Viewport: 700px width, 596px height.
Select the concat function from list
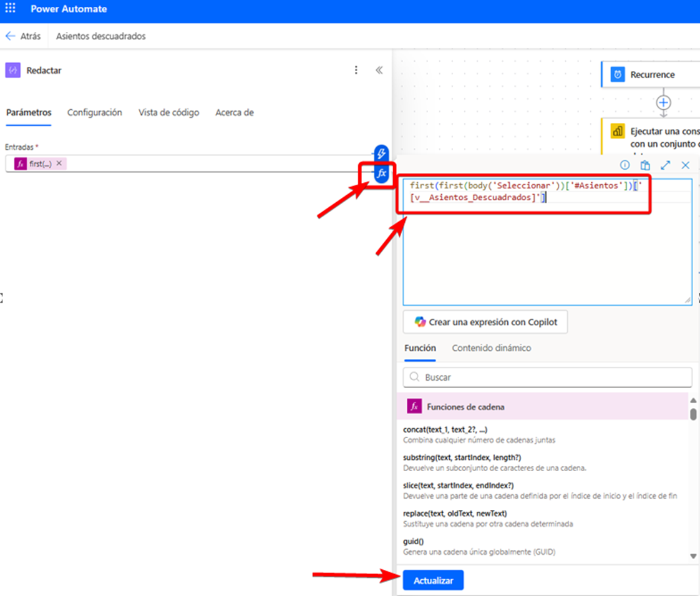coord(445,430)
